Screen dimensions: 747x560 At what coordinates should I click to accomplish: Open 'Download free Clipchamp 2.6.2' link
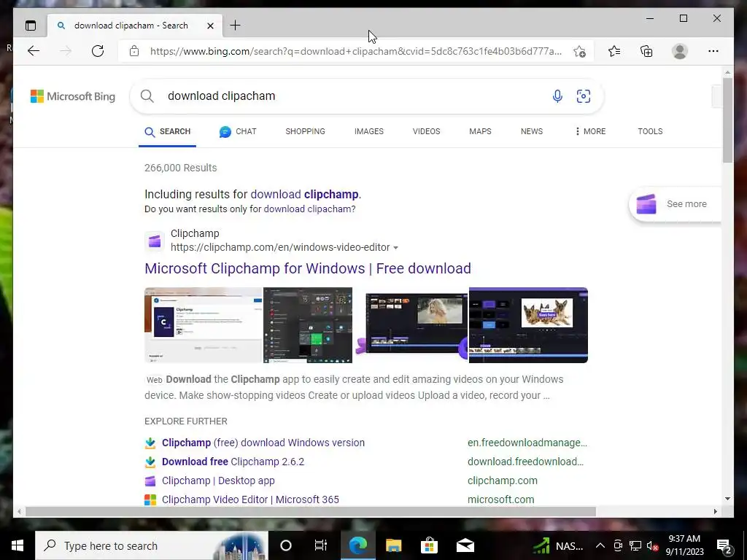(x=233, y=462)
